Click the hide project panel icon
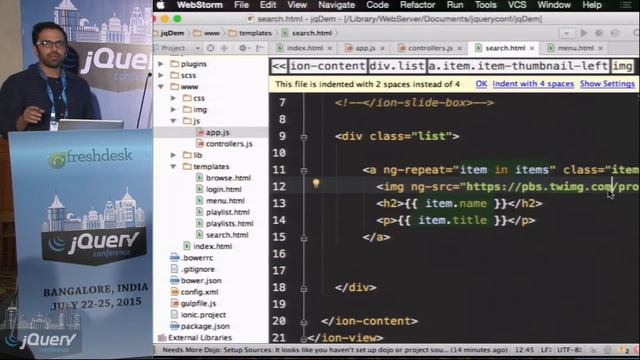Image resolution: width=640 pixels, height=360 pixels. 260,48
